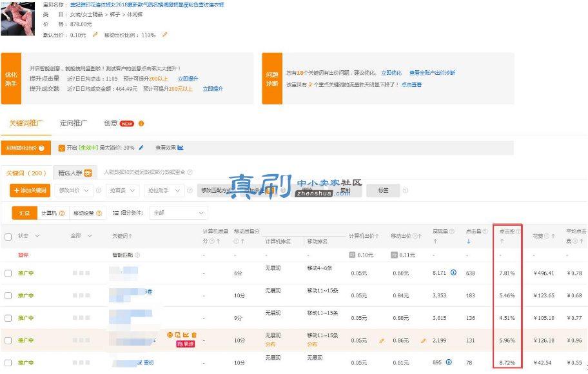
Task: Switch to the 计算机 view tab
Action: coord(53,213)
